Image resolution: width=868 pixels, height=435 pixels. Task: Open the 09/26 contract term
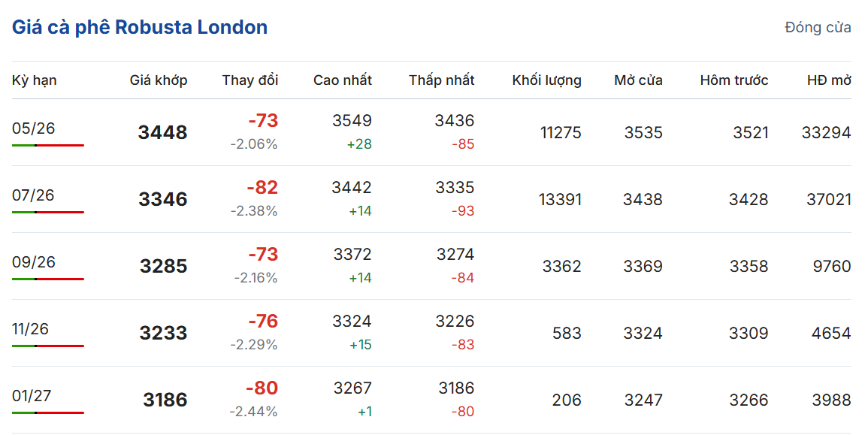pos(34,262)
